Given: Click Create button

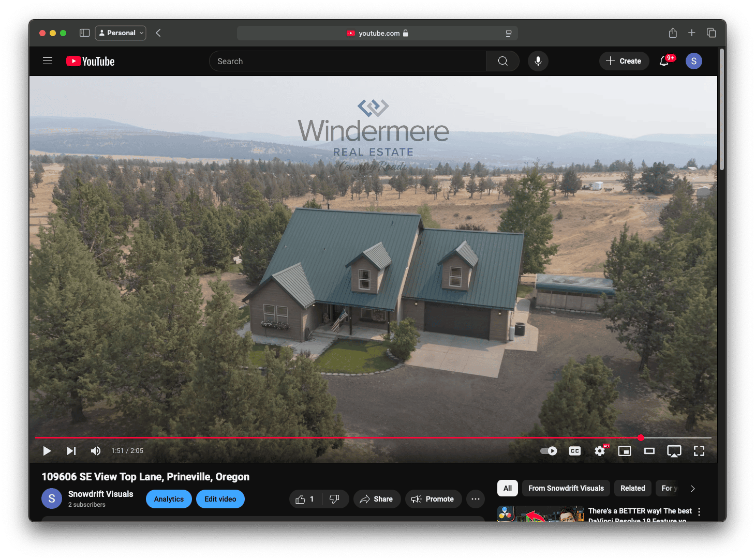Looking at the screenshot, I should [x=624, y=61].
